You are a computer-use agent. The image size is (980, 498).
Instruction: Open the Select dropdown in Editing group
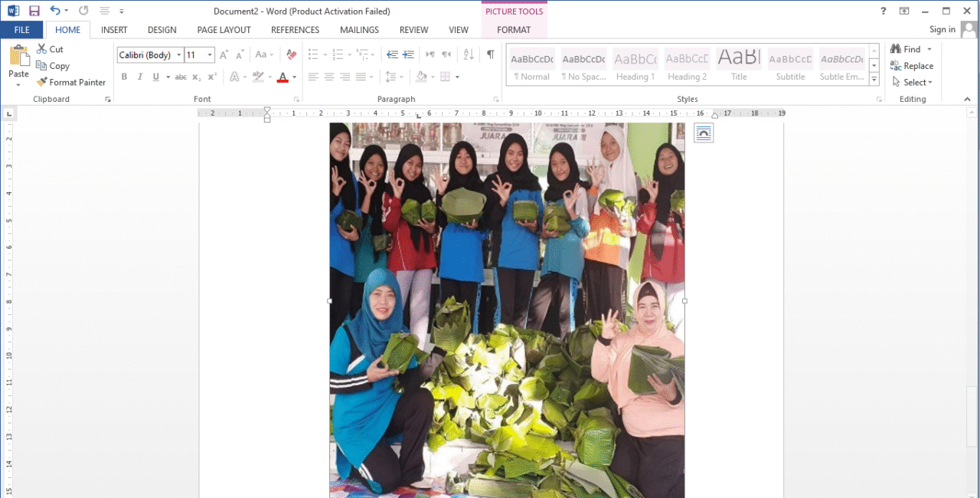point(913,82)
